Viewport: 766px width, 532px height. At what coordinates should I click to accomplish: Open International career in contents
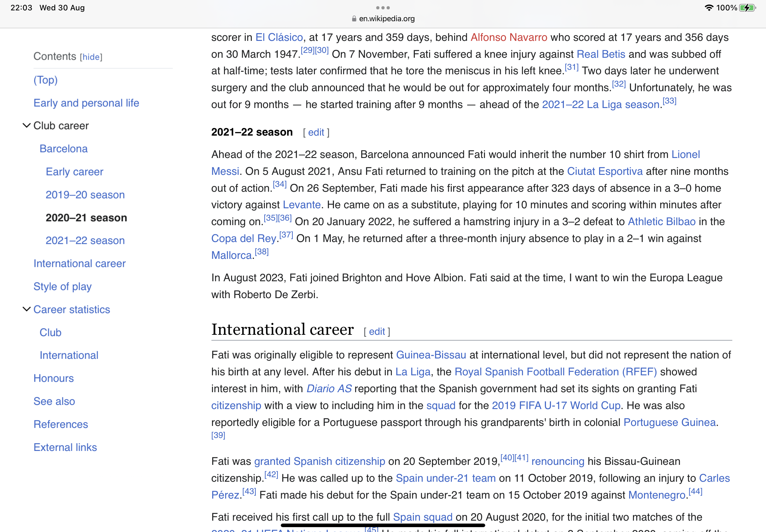pyautogui.click(x=80, y=263)
